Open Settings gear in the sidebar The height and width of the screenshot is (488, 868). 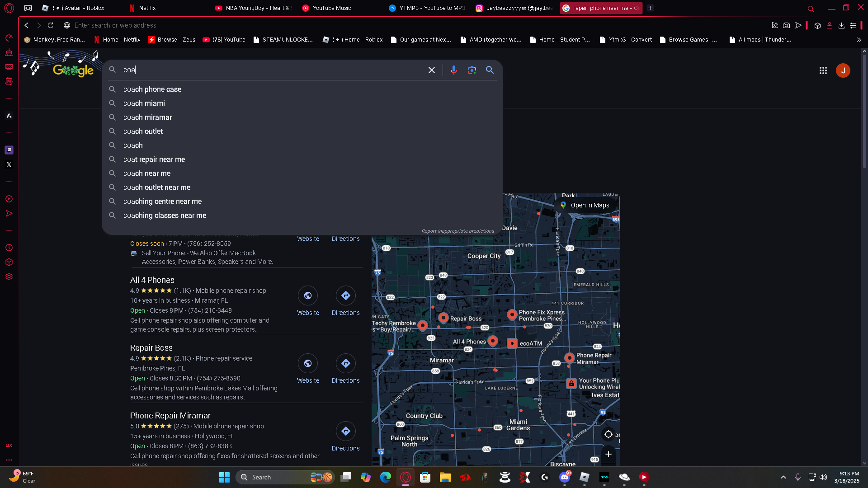9,277
